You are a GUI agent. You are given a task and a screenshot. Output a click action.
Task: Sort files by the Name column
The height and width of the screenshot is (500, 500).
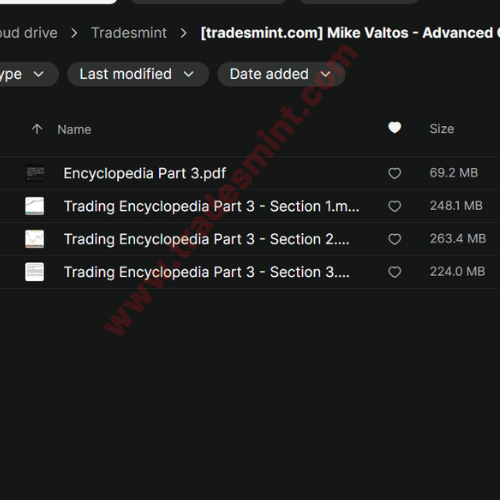[x=74, y=129]
